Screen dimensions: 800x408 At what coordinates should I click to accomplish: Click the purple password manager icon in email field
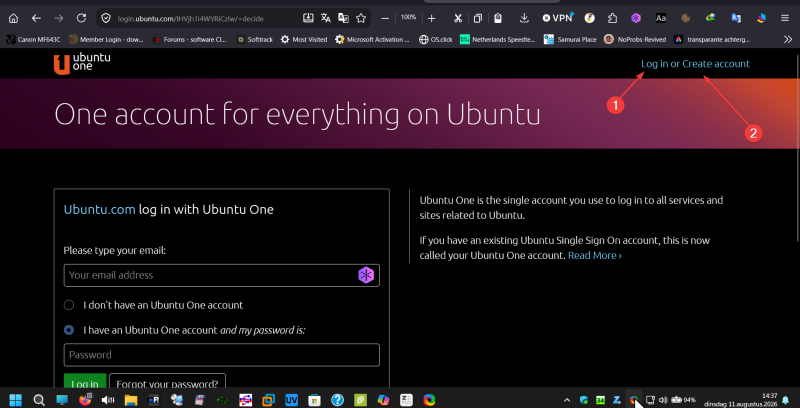[366, 275]
